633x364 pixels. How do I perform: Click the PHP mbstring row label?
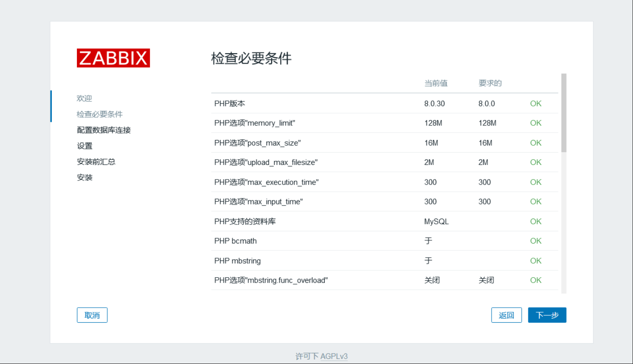coord(237,261)
